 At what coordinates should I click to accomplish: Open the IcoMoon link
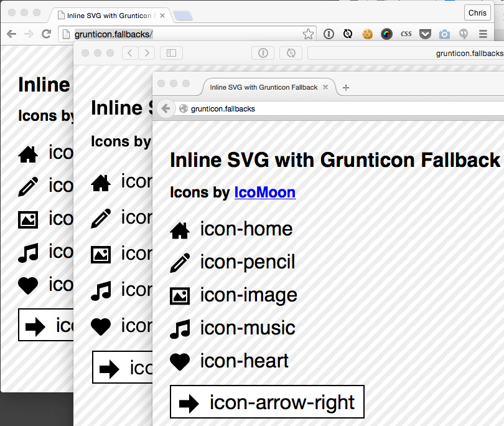[265, 192]
